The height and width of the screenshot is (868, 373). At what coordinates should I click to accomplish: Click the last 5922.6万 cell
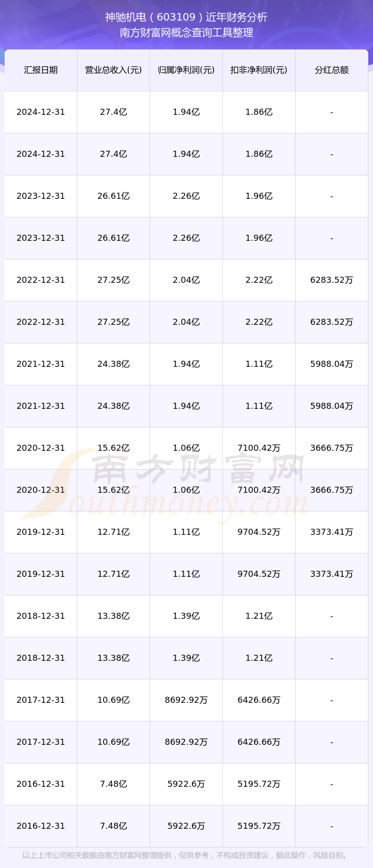pyautogui.click(x=186, y=826)
